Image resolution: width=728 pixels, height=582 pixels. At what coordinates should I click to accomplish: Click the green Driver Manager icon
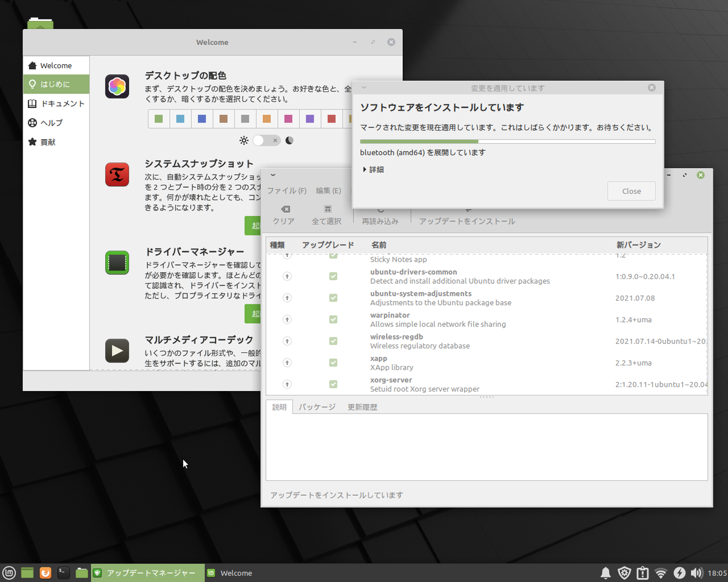tap(116, 263)
